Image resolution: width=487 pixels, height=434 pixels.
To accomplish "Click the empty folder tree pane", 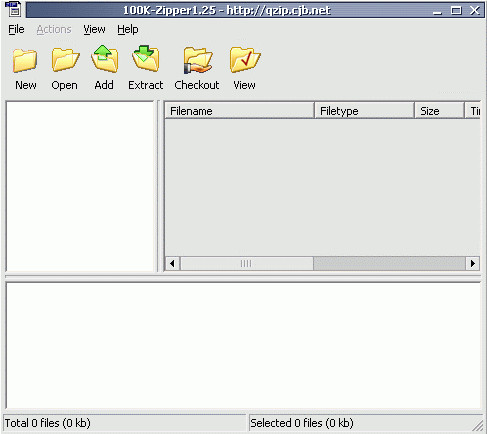I will [x=80, y=186].
